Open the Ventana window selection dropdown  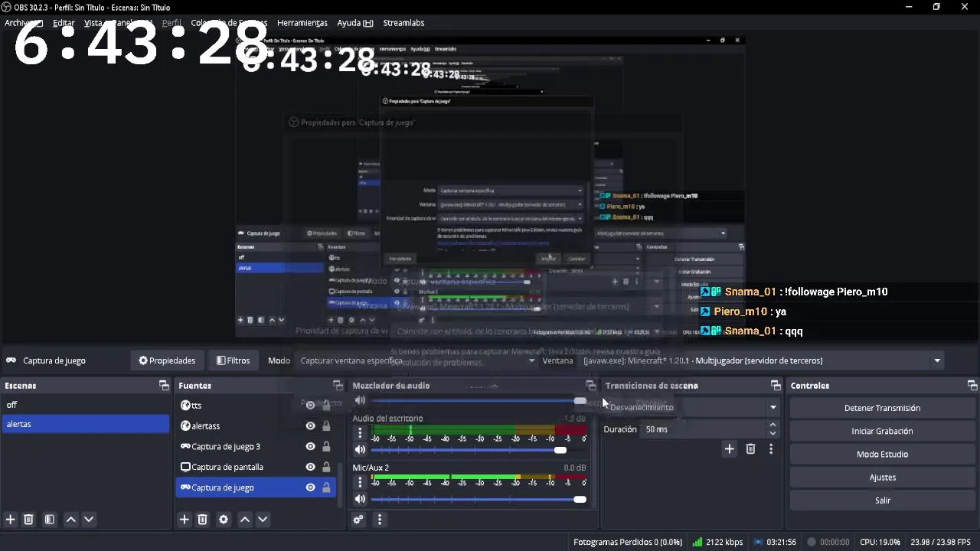[x=762, y=360]
